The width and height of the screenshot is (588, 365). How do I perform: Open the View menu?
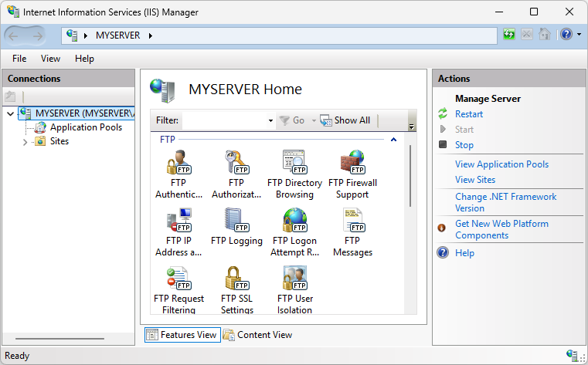pyautogui.click(x=50, y=59)
